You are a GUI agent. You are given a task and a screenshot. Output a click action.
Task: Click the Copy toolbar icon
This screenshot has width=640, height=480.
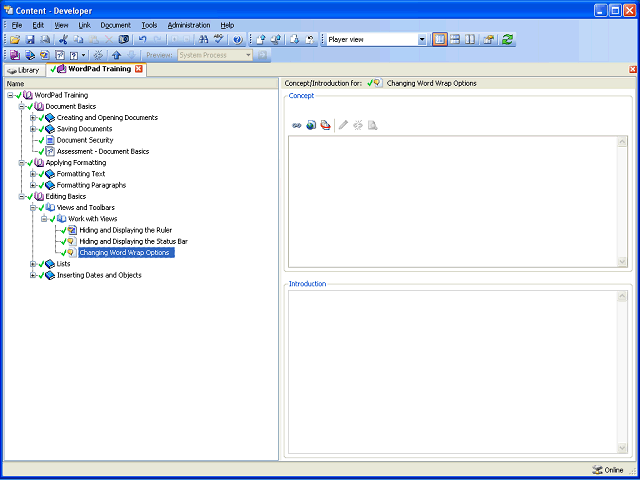[x=78, y=40]
